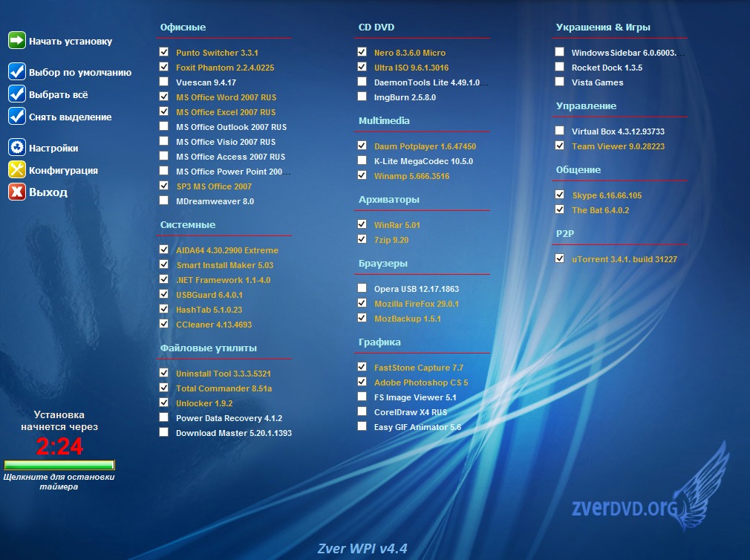Uncheck uTorrent 3.4.1. build 31227 checkbox
Image resolution: width=750 pixels, height=560 pixels.
coord(559,258)
